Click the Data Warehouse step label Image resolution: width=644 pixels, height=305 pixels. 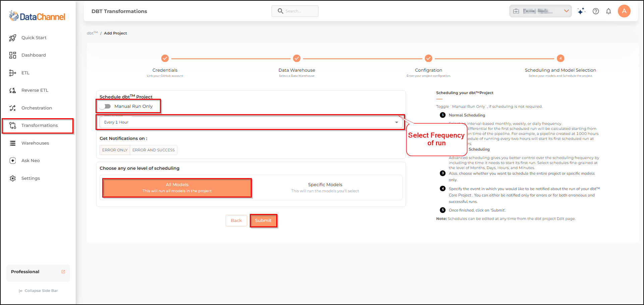click(297, 70)
